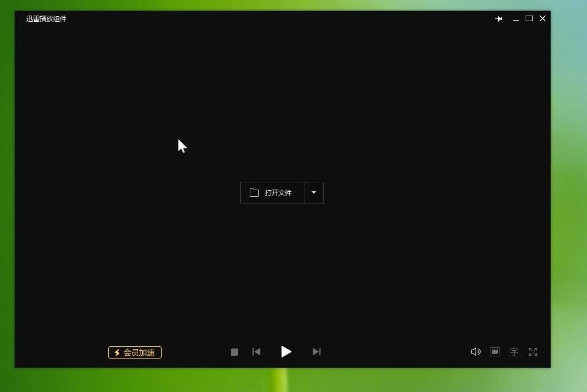Open a file with 打开文件 button
This screenshot has height=392, width=587.
273,192
